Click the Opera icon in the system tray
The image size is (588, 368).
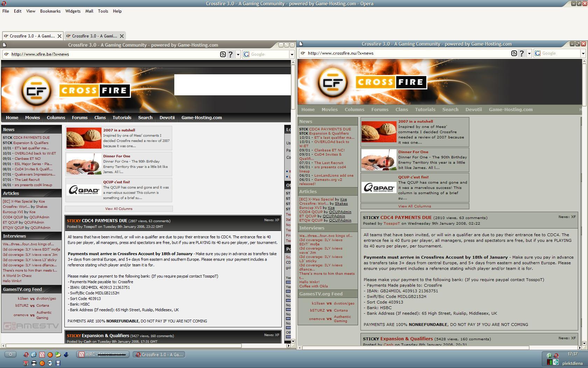556,356
